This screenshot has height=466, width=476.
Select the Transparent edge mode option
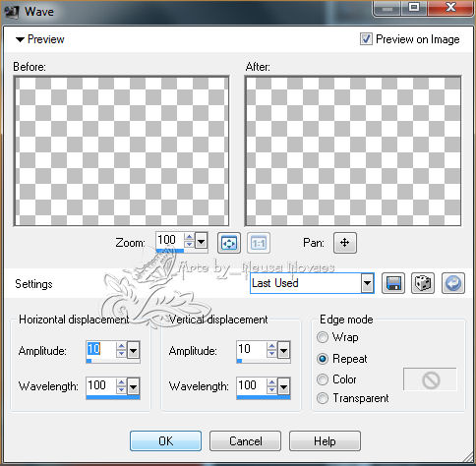[x=323, y=398]
